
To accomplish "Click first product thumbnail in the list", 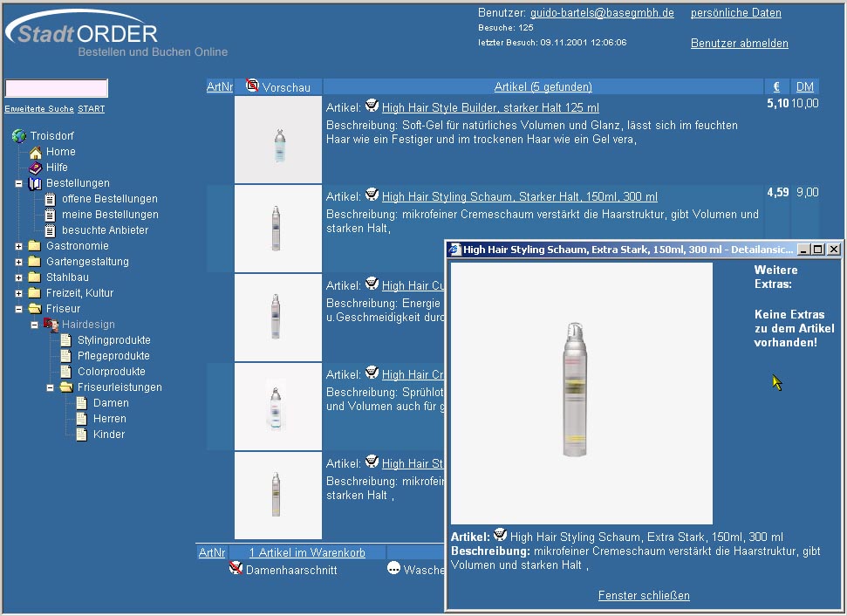I will point(278,140).
